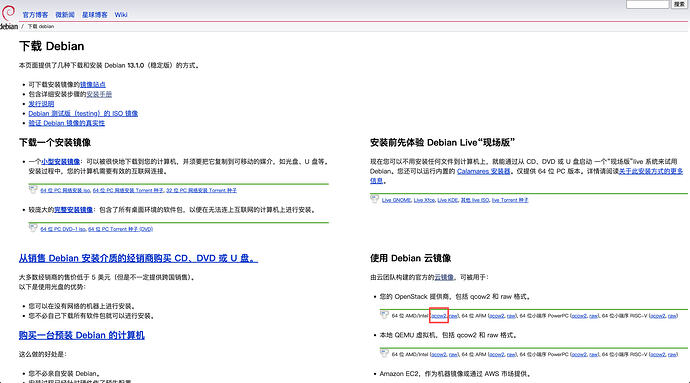Open the 发行说明 release notes link
The image size is (690, 383).
coord(41,104)
